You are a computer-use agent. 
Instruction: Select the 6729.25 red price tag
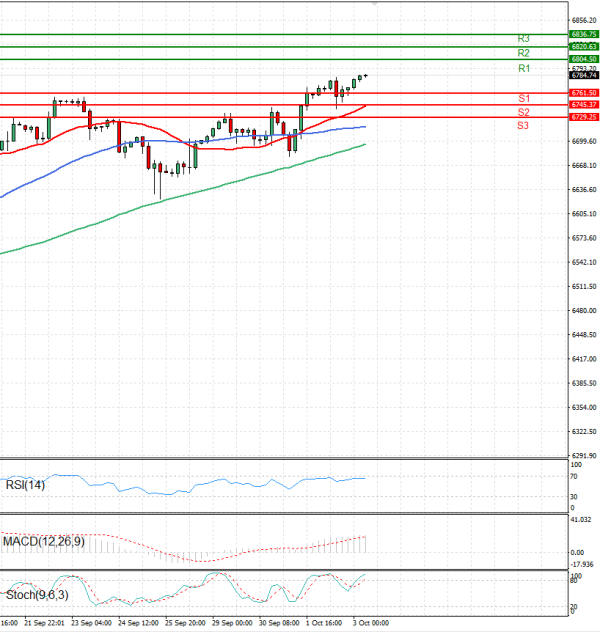pyautogui.click(x=583, y=117)
